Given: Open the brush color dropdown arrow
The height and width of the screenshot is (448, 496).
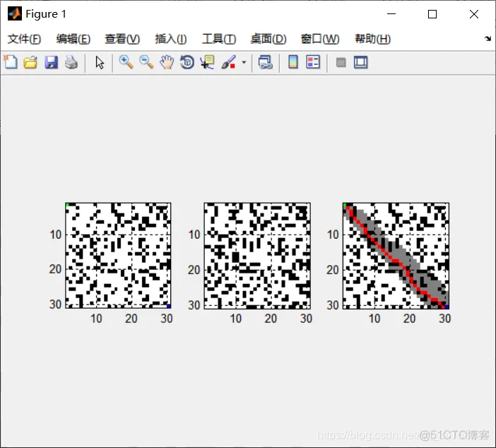Looking at the screenshot, I should [244, 62].
